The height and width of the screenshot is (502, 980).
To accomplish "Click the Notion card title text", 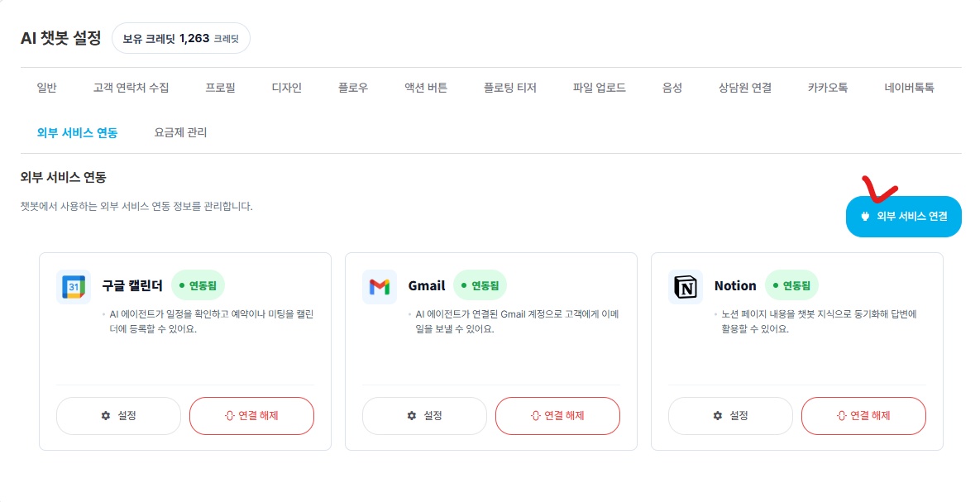I will pos(735,285).
